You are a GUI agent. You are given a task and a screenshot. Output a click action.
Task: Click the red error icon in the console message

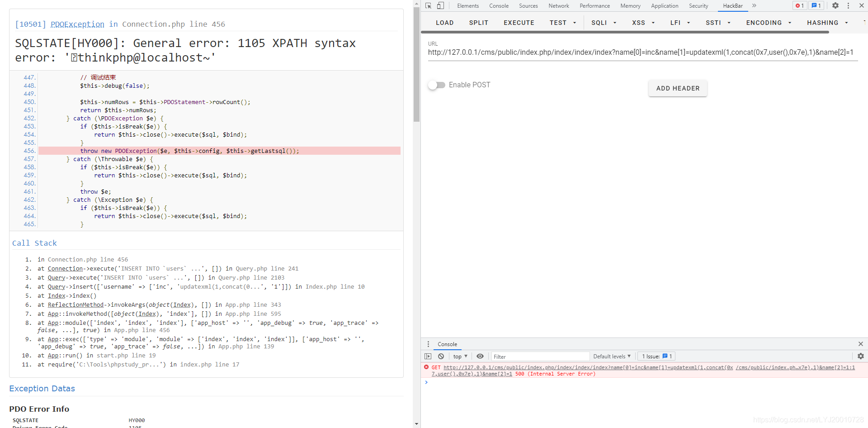(x=426, y=367)
